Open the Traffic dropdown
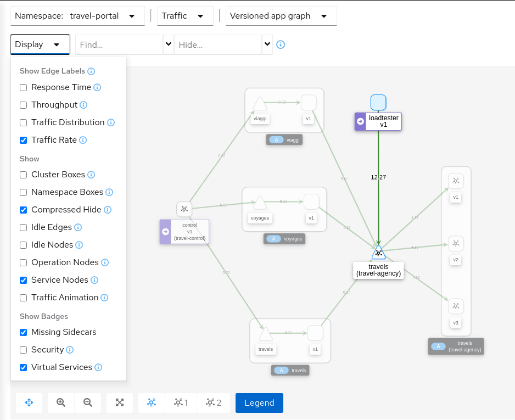Image resolution: width=515 pixels, height=420 pixels. 185,16
